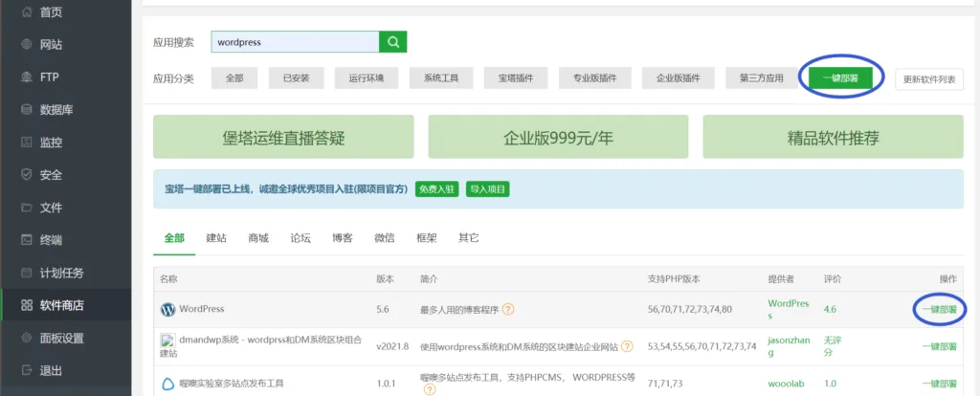The height and width of the screenshot is (396, 980).
Task: Click 一键部署 link in 喔噢实验室 row
Action: coord(940,384)
